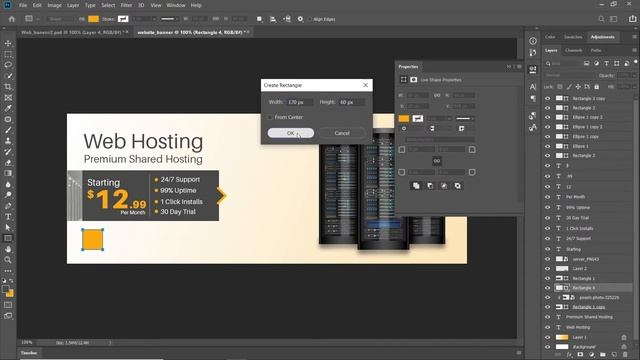The width and height of the screenshot is (640, 360).
Task: Open path alignment options in options bar
Action: [273, 19]
